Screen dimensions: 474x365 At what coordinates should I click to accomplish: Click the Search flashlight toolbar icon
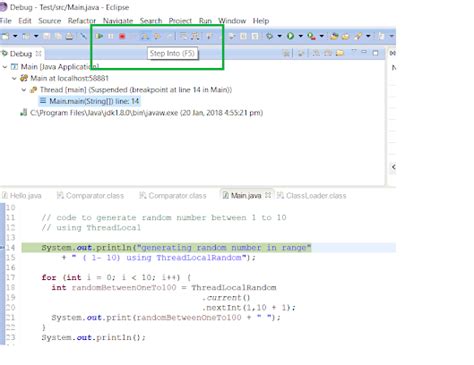tap(358, 36)
